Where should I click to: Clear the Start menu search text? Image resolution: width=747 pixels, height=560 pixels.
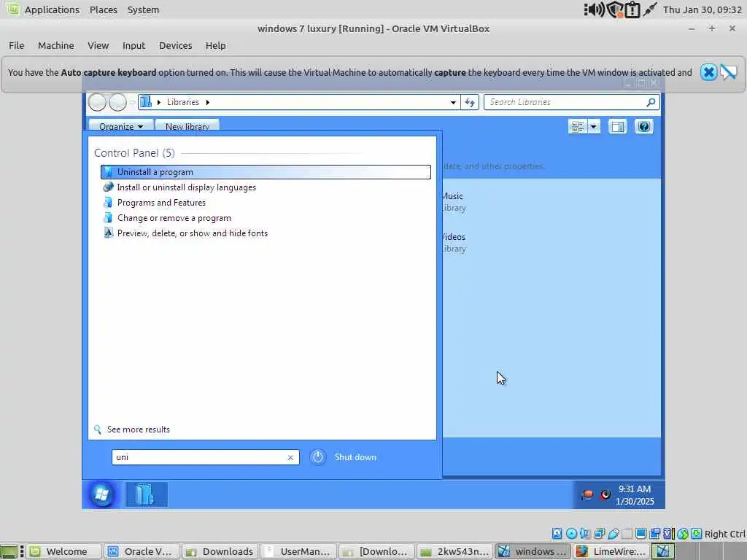click(290, 457)
